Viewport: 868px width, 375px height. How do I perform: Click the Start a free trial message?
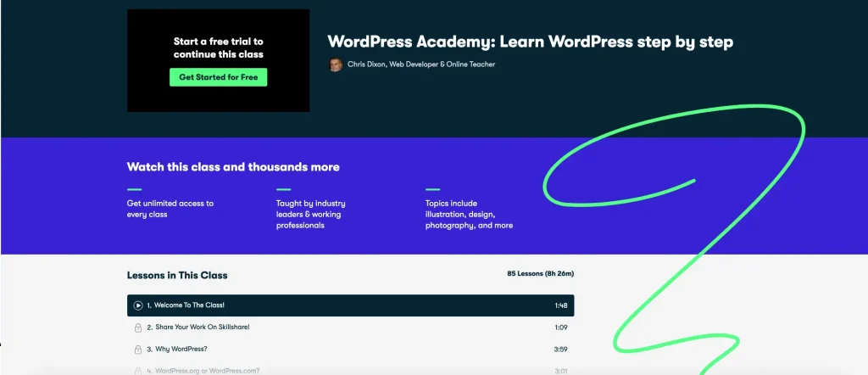tap(218, 48)
